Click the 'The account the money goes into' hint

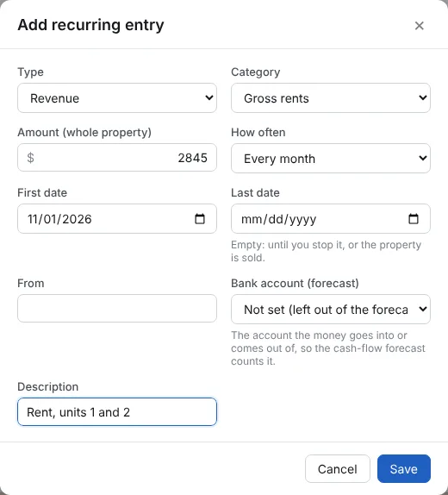[328, 348]
